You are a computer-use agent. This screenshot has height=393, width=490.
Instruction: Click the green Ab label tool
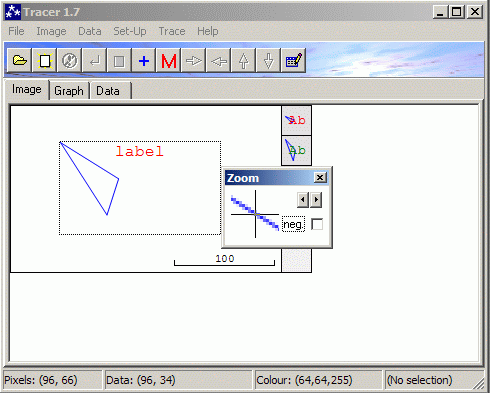click(296, 150)
